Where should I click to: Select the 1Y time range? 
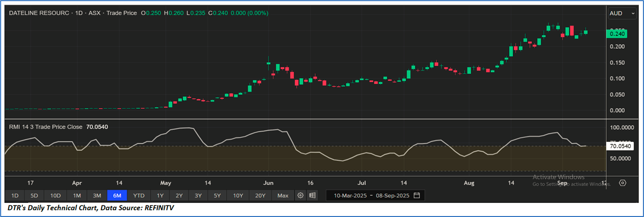(x=160, y=196)
